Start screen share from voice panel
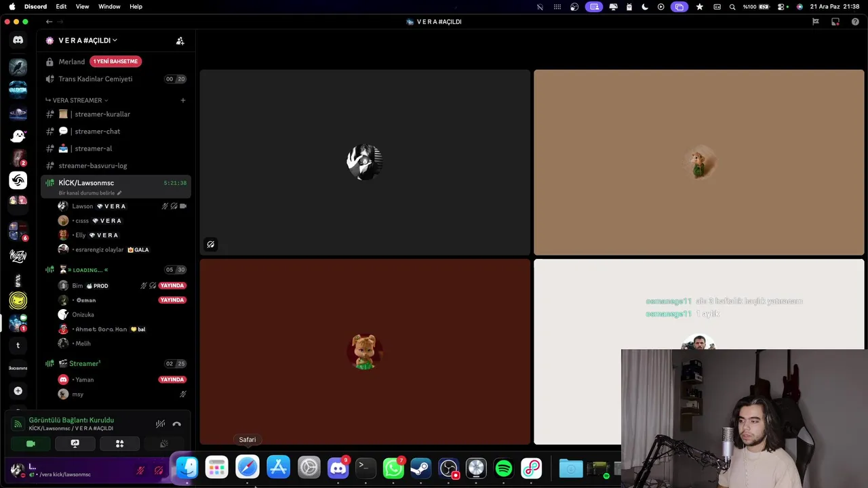 pos(75,444)
